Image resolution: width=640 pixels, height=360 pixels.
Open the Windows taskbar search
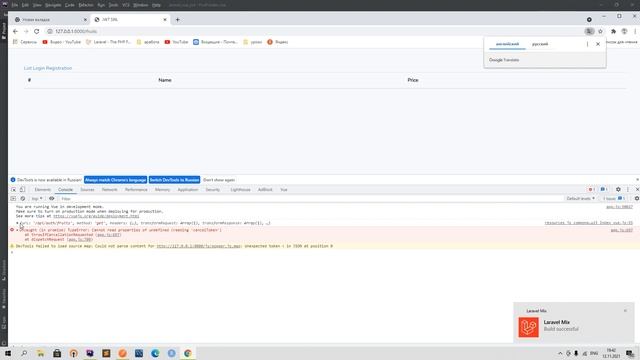pyautogui.click(x=24, y=353)
